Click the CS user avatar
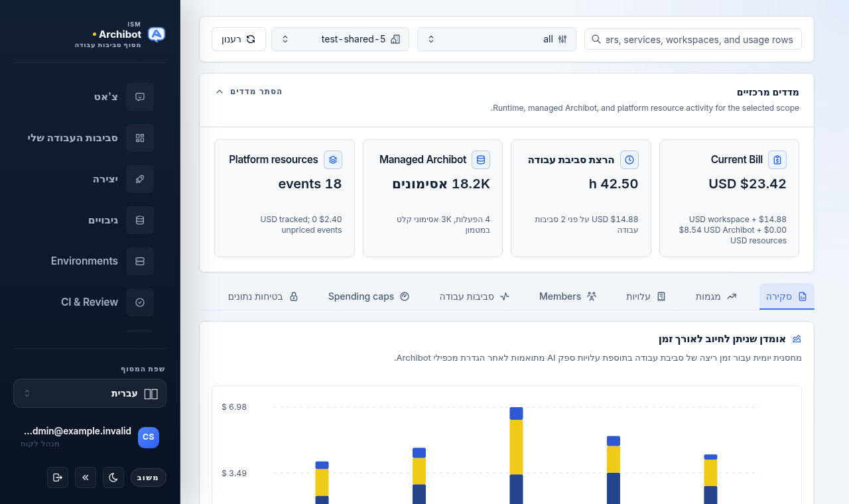Image resolution: width=849 pixels, height=504 pixels. point(149,438)
